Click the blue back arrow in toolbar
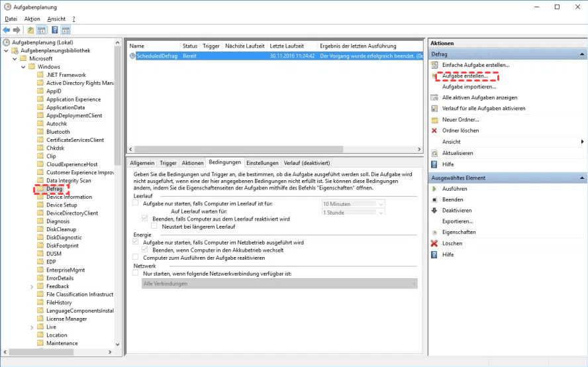 7,30
